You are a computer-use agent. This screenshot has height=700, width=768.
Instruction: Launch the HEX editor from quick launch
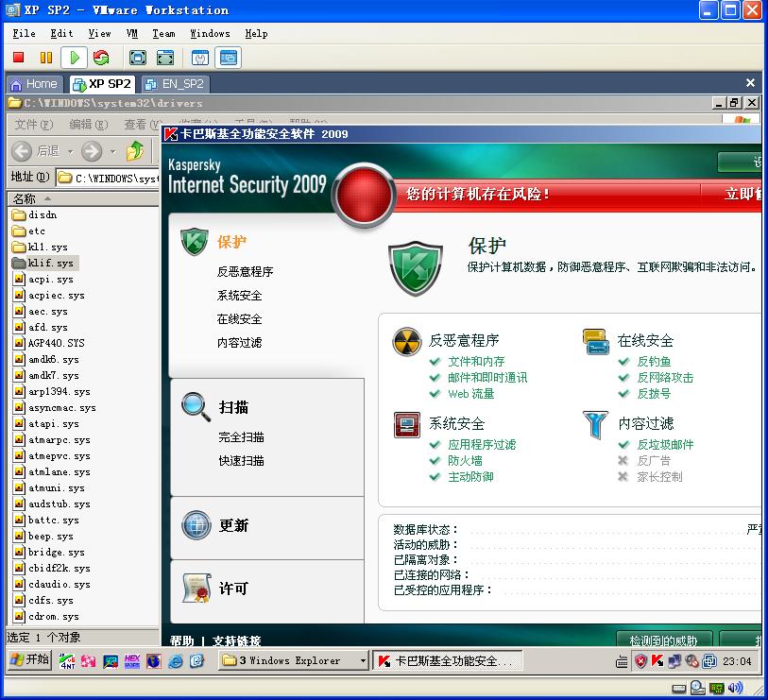click(131, 661)
